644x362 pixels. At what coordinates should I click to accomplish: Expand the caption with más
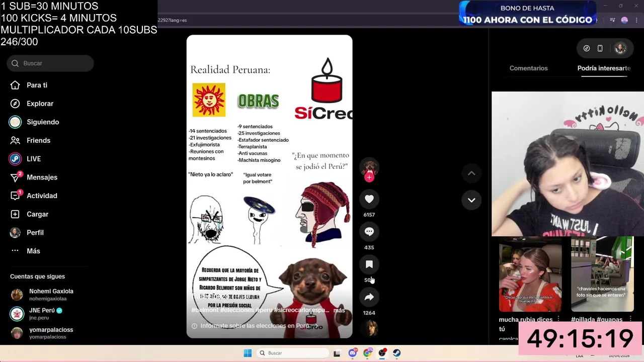tap(339, 310)
